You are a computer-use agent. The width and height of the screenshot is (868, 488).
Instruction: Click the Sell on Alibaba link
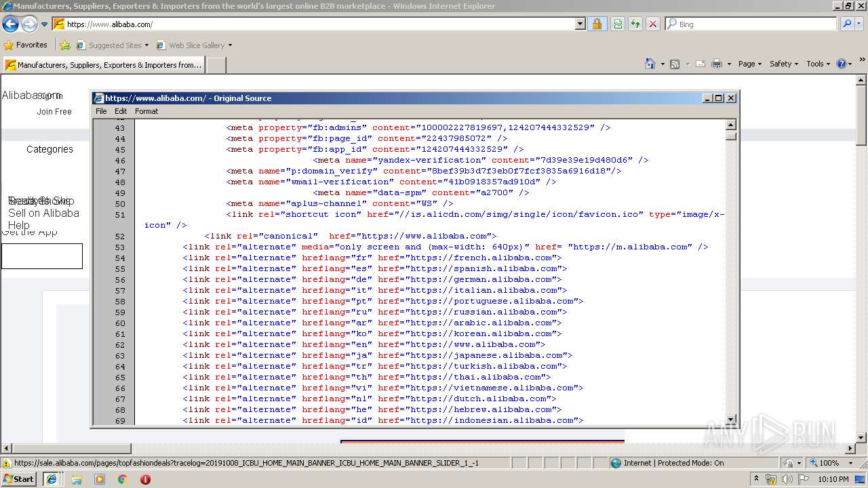[43, 213]
